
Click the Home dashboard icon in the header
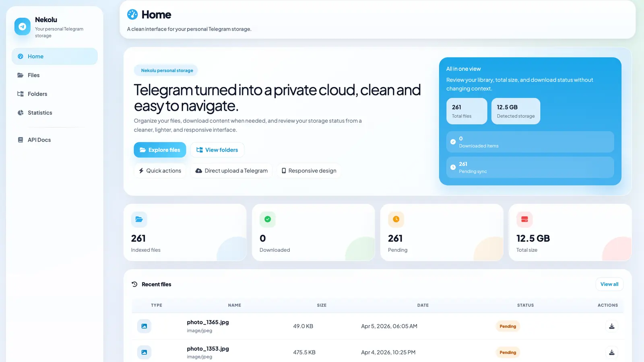point(132,14)
